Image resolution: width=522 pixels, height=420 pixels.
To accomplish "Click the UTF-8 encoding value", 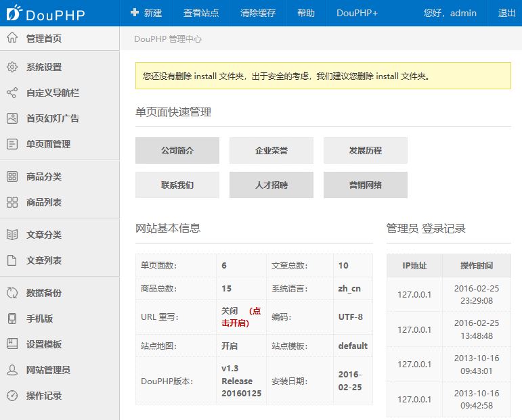I will [x=350, y=317].
